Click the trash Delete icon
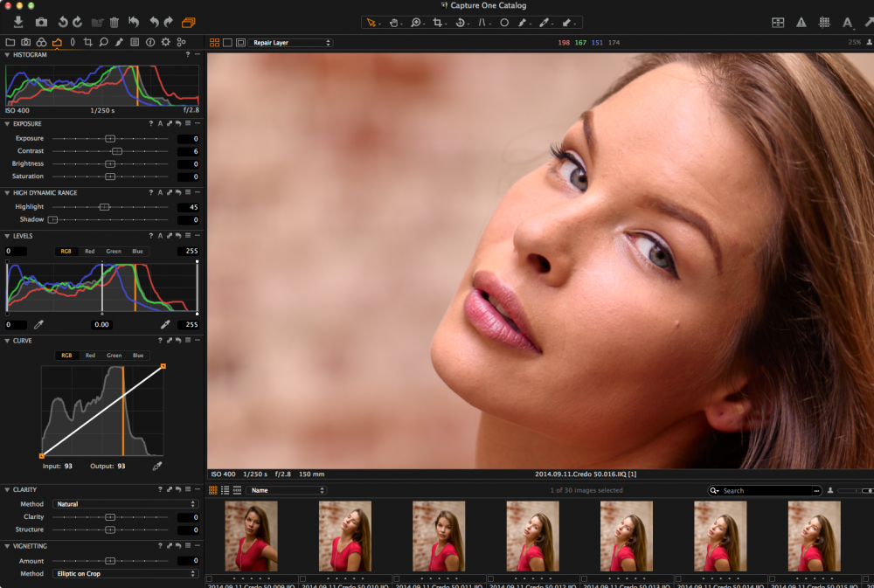874x588 pixels. tap(114, 22)
